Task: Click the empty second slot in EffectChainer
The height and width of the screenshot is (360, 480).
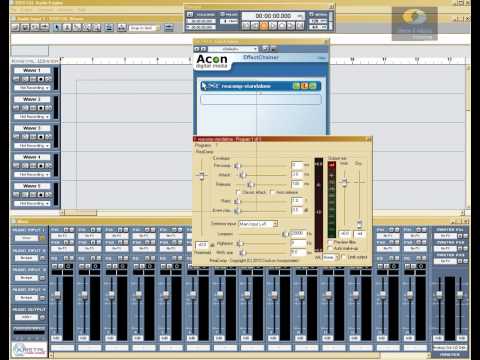Action: (261, 100)
